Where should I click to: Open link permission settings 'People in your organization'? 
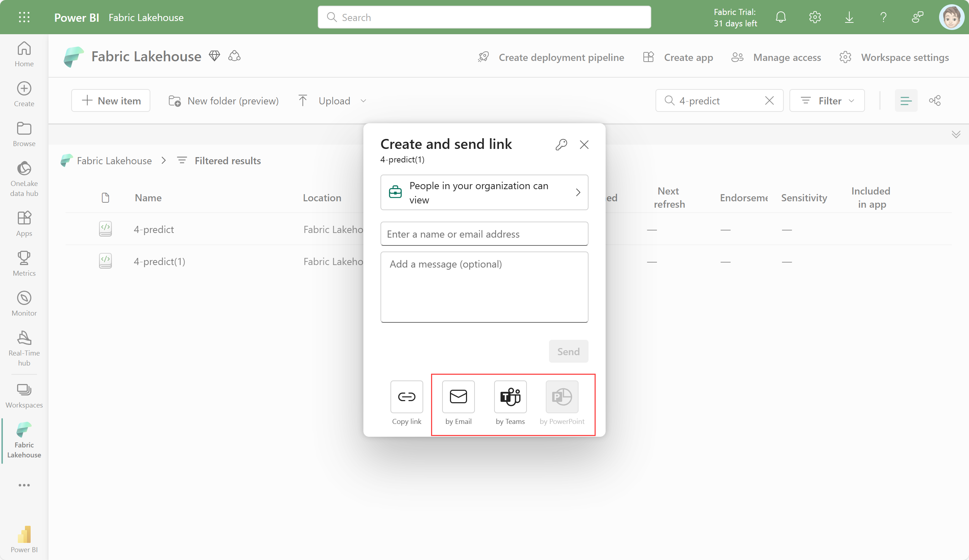click(484, 192)
